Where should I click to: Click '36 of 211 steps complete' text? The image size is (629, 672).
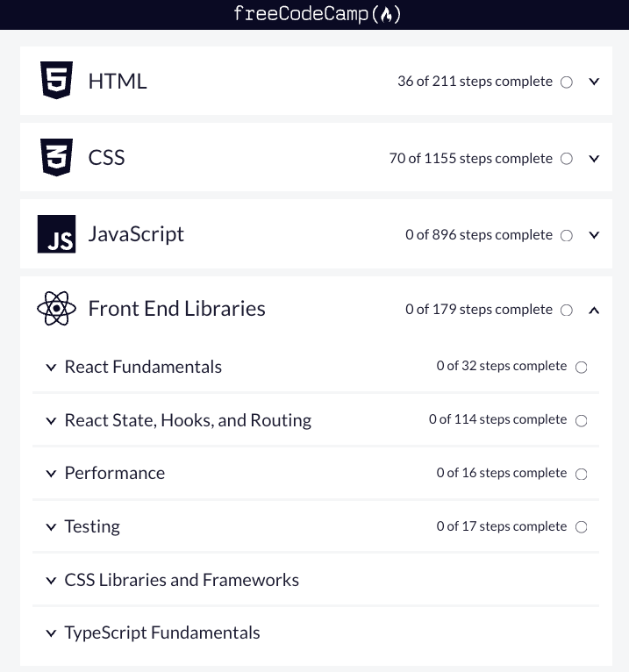point(475,81)
